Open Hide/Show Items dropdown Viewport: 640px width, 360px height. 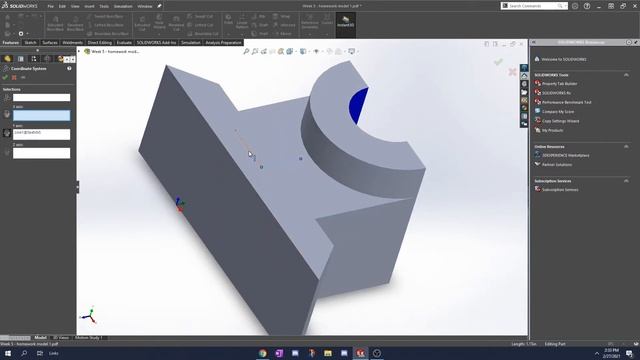click(x=318, y=51)
